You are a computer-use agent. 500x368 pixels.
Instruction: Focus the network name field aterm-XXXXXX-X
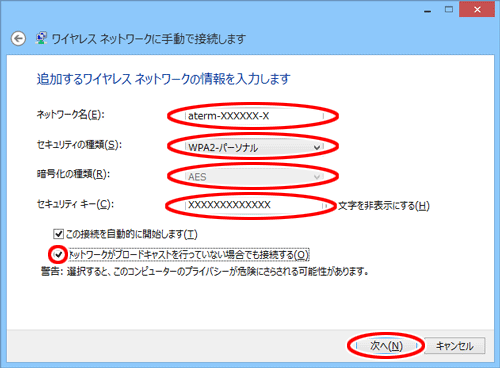[254, 116]
